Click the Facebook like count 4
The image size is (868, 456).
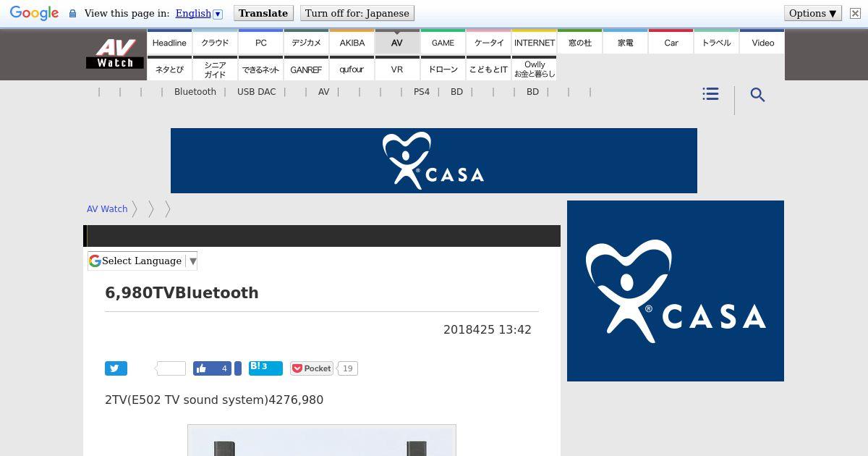pos(224,368)
